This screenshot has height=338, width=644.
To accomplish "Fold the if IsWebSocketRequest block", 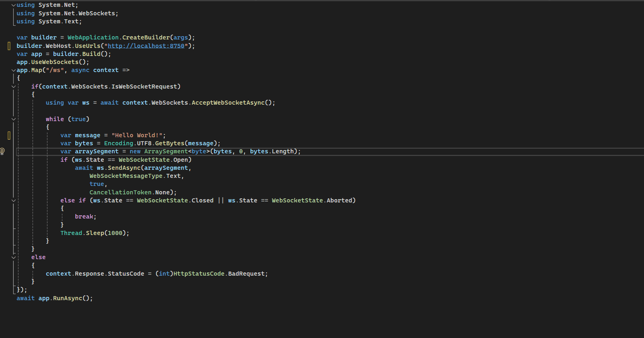I will 13,87.
